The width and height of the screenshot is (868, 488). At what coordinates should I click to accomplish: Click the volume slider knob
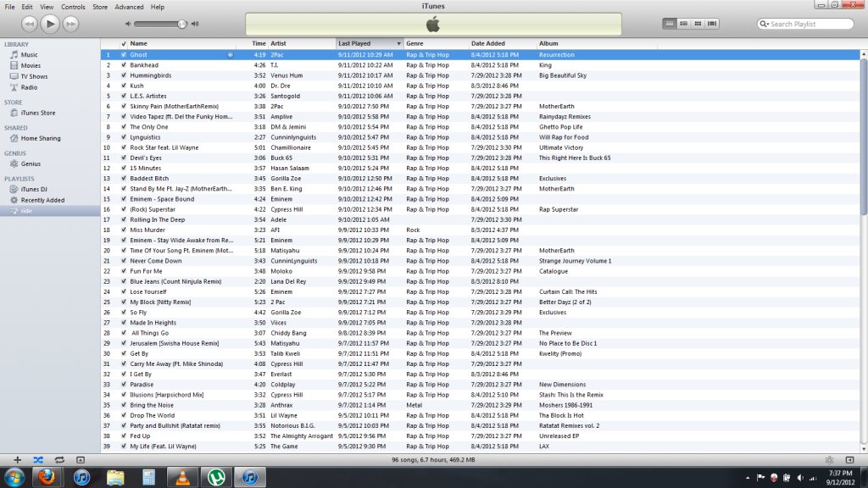click(182, 24)
